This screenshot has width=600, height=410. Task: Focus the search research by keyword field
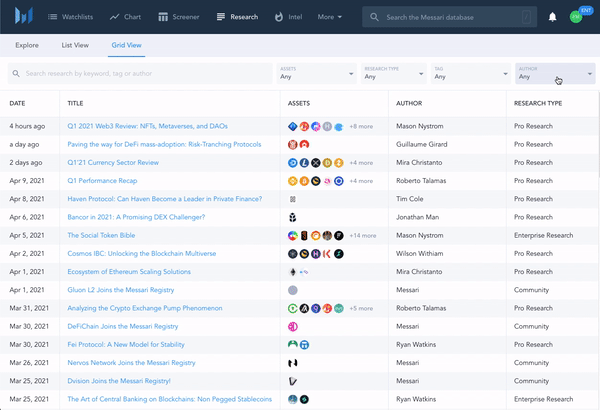coord(140,74)
